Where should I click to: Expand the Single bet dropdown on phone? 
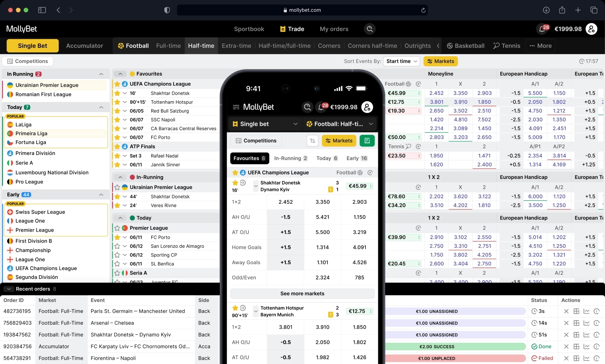(265, 124)
